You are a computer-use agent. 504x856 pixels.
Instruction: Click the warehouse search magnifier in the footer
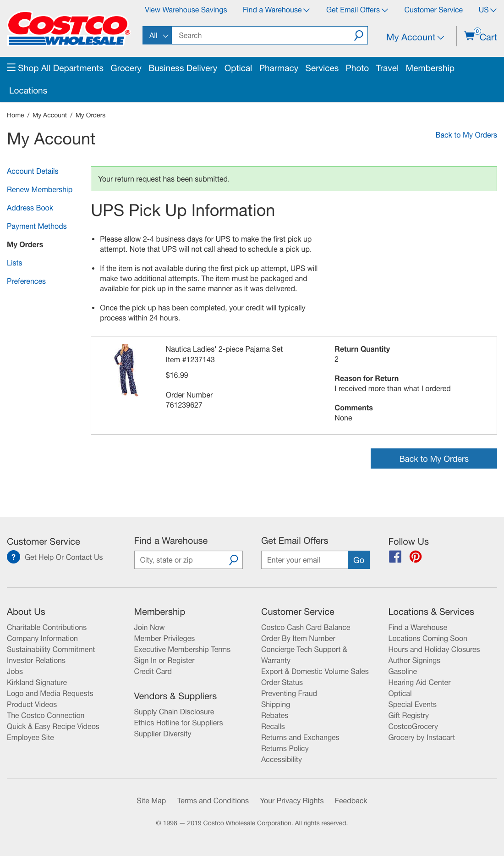click(x=233, y=560)
